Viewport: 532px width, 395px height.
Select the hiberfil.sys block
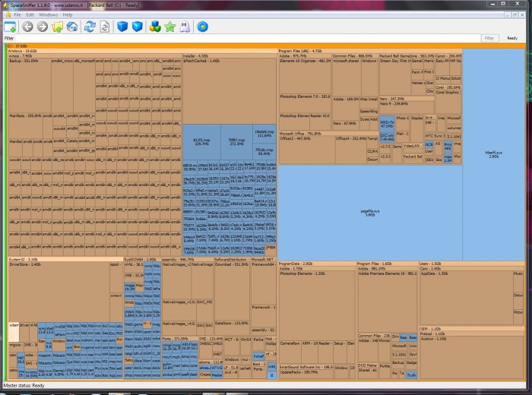point(494,155)
